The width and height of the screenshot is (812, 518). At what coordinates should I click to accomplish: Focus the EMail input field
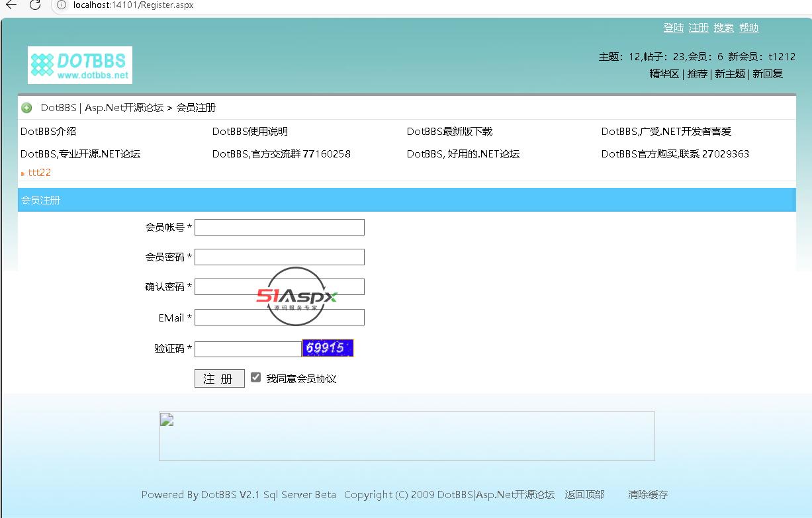click(x=279, y=318)
